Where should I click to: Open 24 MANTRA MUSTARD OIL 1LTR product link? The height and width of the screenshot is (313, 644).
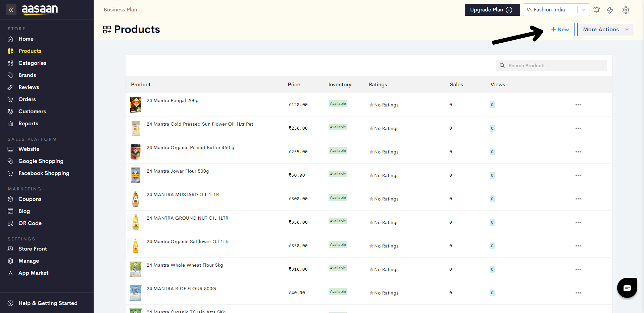(x=183, y=195)
